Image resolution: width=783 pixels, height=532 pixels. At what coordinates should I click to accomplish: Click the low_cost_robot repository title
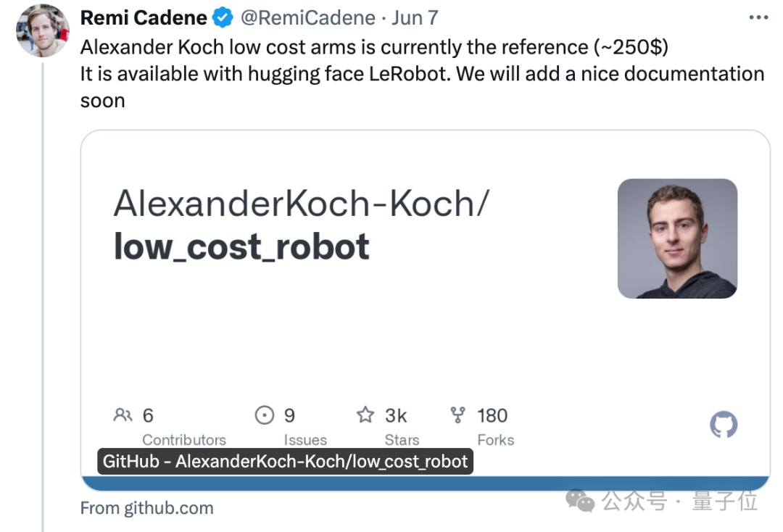point(241,246)
